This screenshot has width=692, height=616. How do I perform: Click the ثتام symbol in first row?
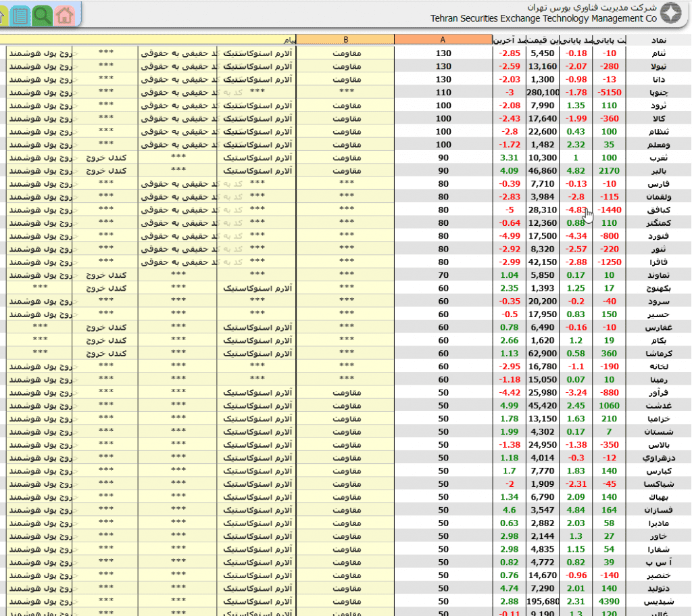pyautogui.click(x=658, y=53)
